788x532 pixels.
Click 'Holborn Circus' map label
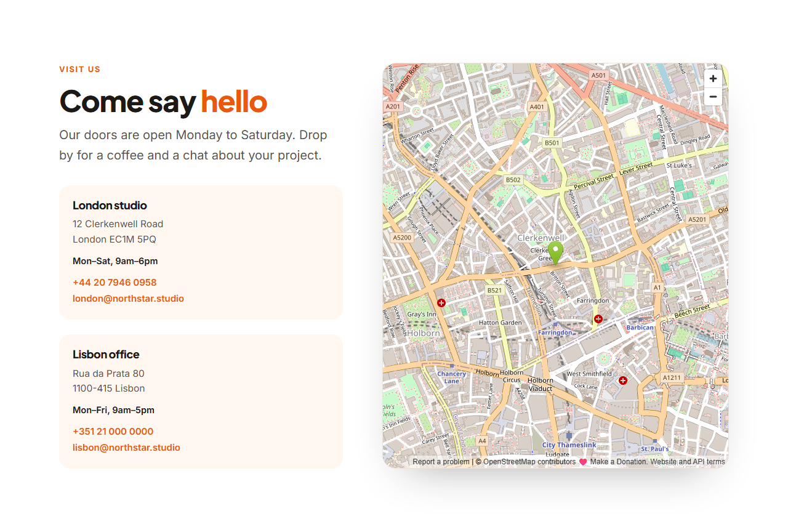(511, 376)
